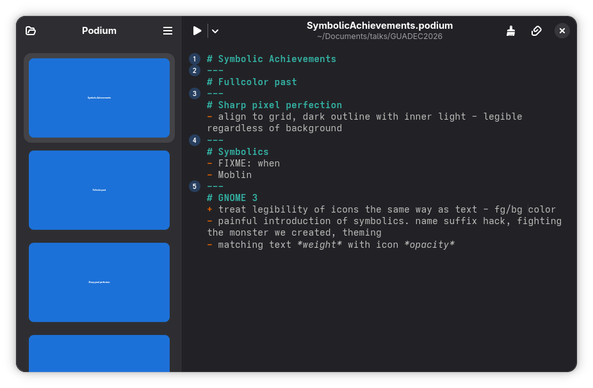The width and height of the screenshot is (593, 388).
Task: Click the '# Sharp pixel perfection' heading line
Action: click(x=274, y=105)
